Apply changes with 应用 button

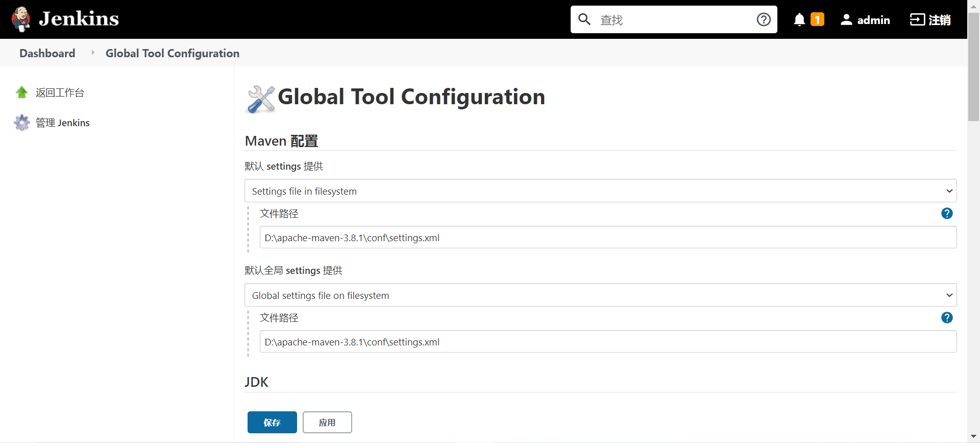click(327, 423)
